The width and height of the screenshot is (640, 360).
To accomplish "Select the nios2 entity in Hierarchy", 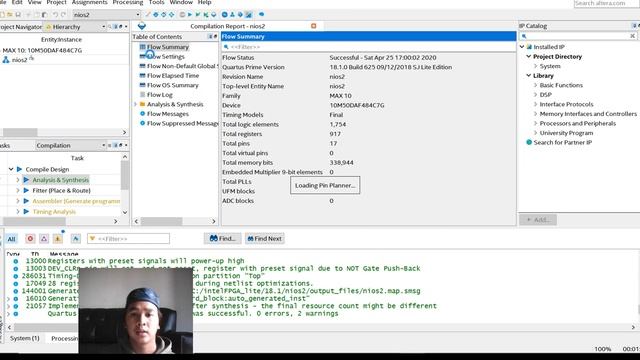I will (19, 60).
